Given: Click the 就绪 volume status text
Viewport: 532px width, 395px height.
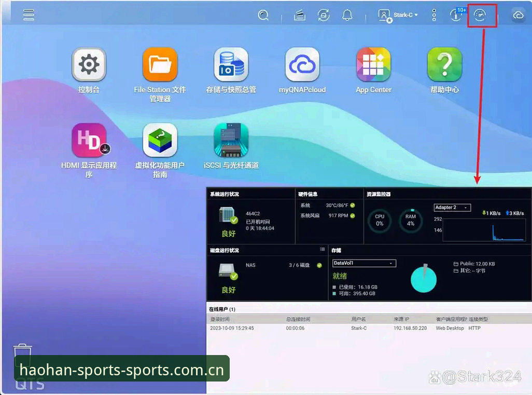Looking at the screenshot, I should pos(340,276).
